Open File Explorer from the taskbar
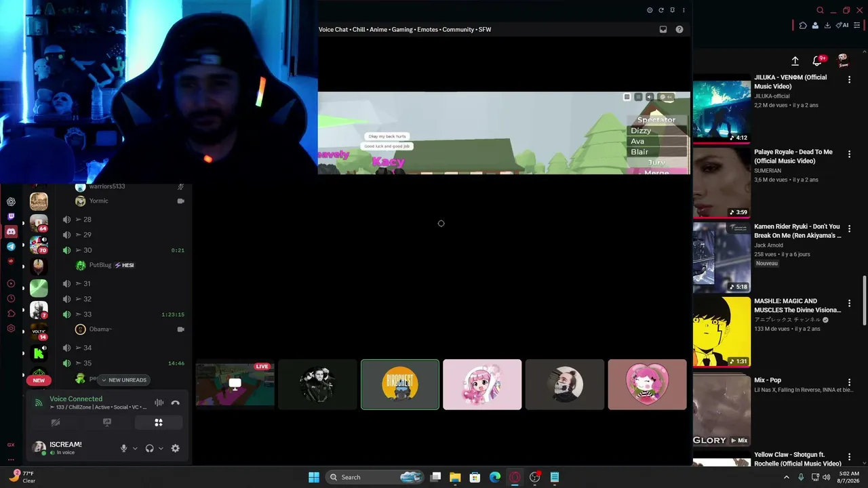Image resolution: width=868 pixels, height=488 pixels. click(x=455, y=477)
